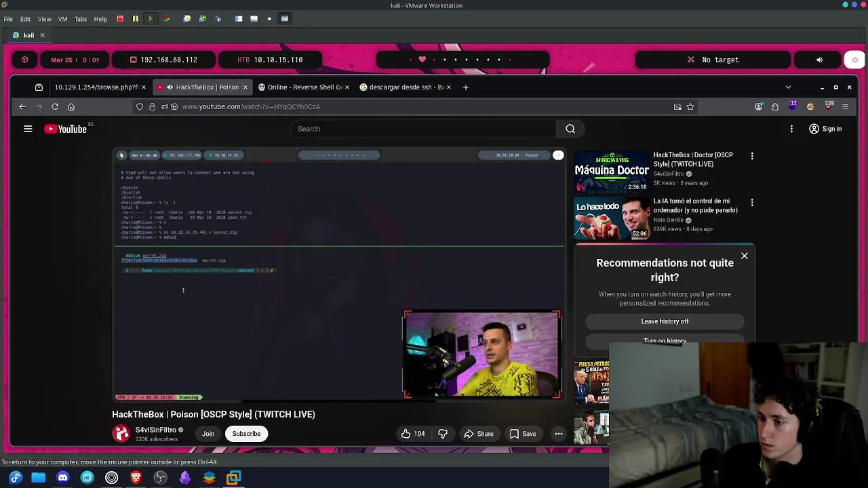Open the extension with badge 109
This screenshot has width=868, height=488.
point(828,106)
